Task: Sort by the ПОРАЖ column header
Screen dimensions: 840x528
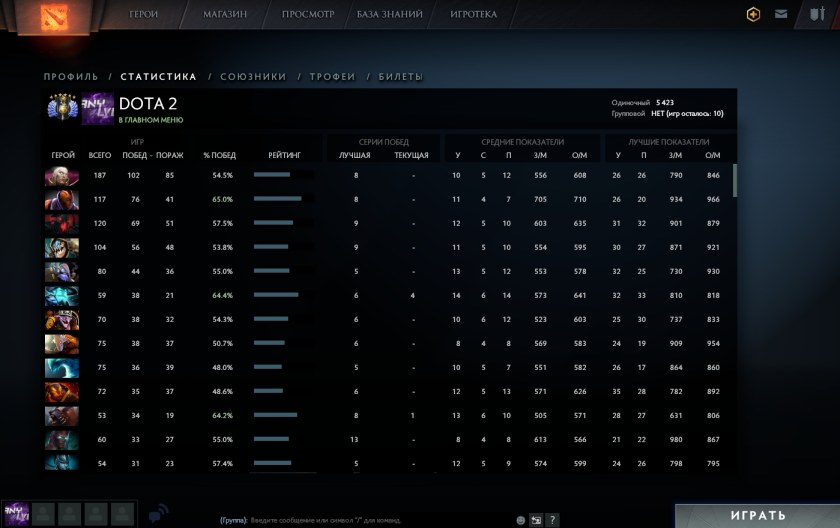Action: [x=170, y=155]
